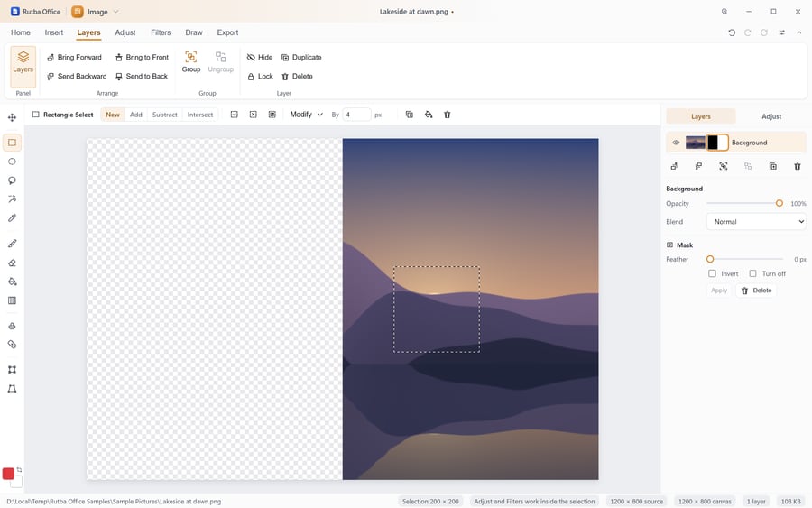Click Send Backward button

pyautogui.click(x=77, y=76)
